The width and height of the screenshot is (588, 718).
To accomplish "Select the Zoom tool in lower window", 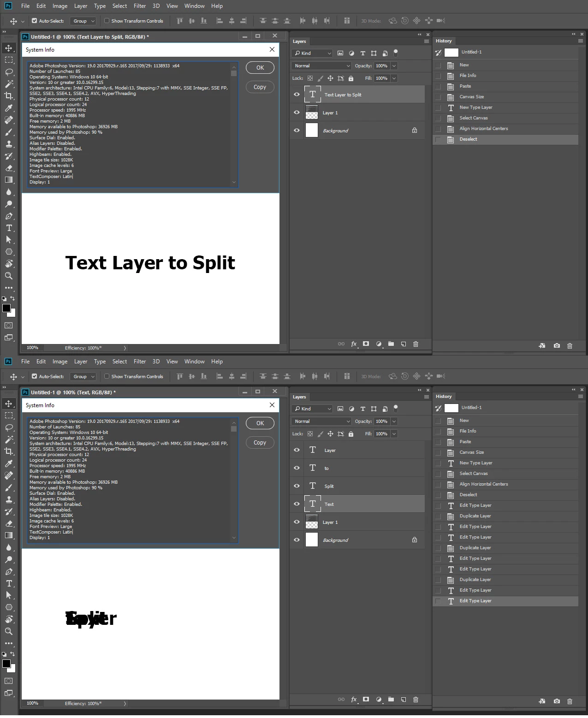I will click(9, 631).
